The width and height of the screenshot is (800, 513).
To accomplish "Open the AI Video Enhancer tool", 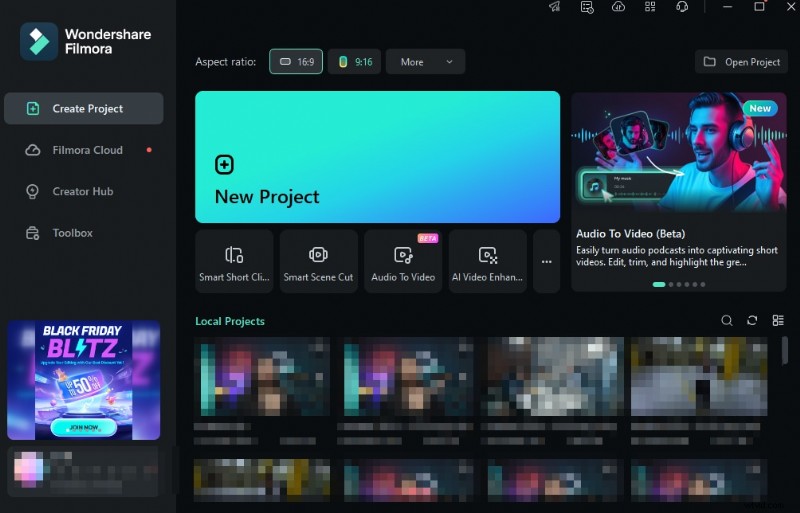I will (487, 261).
